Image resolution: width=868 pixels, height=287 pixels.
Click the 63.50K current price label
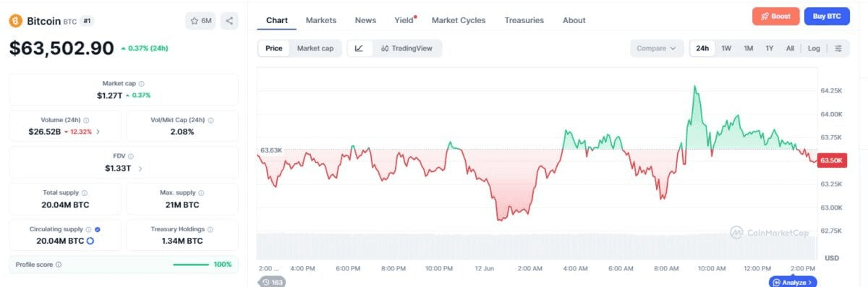[832, 160]
